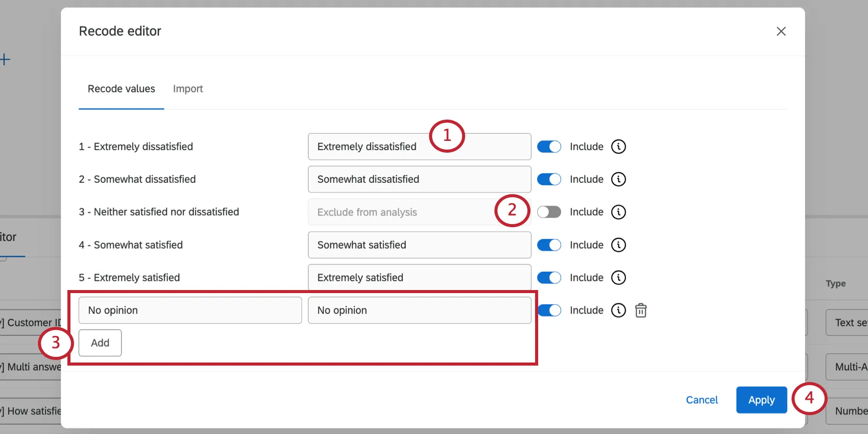Click the left No opinion label field

coord(190,310)
